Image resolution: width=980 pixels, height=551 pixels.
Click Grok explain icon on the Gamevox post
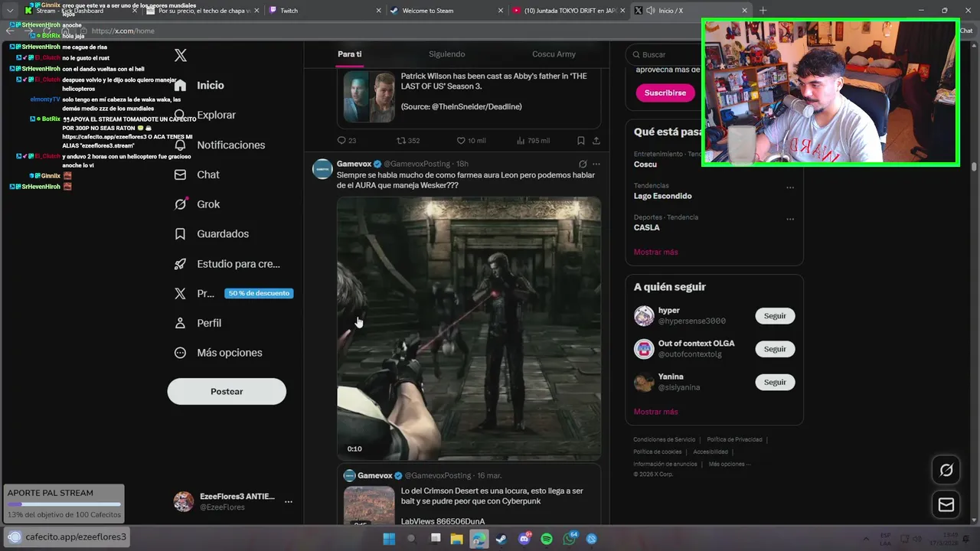[x=583, y=164]
